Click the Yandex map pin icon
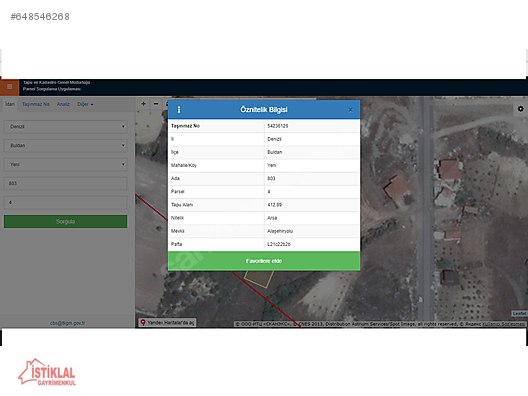528x396 pixels. tap(143, 323)
